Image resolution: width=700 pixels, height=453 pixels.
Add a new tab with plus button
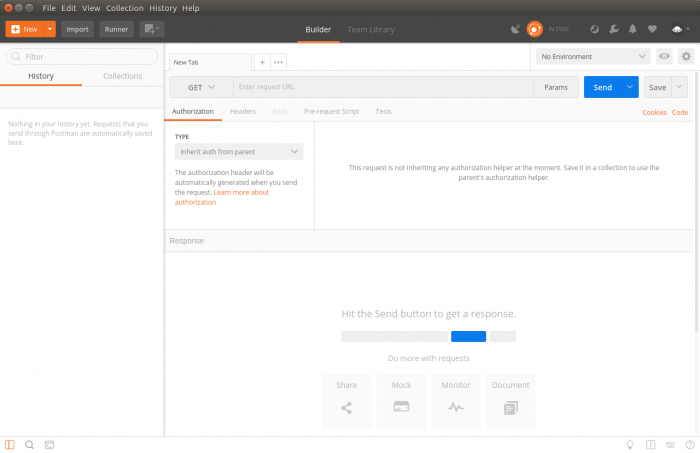click(x=262, y=62)
